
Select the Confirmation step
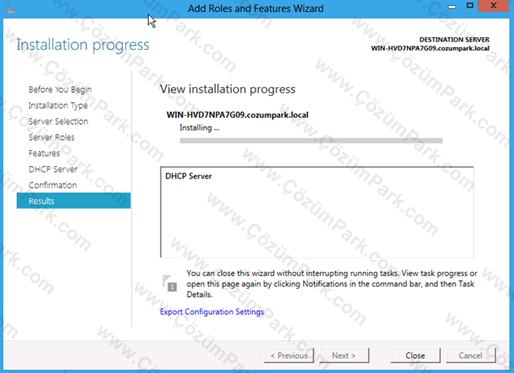[x=53, y=185]
